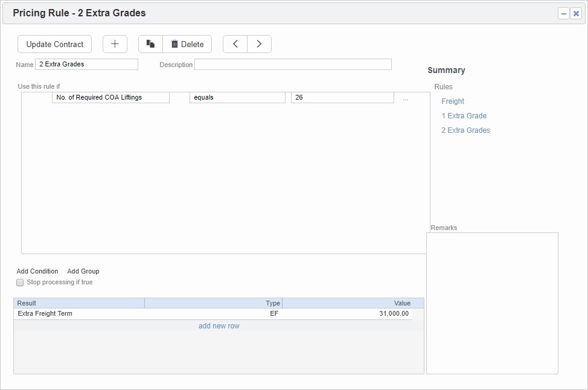Viewport: 588px width, 390px height.
Task: Select Freight rule in Summary
Action: click(x=453, y=101)
